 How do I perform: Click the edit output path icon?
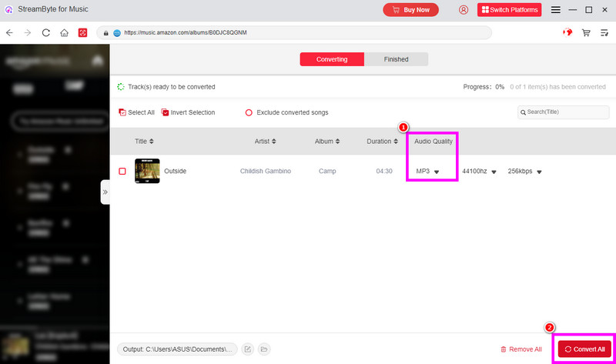pos(247,349)
